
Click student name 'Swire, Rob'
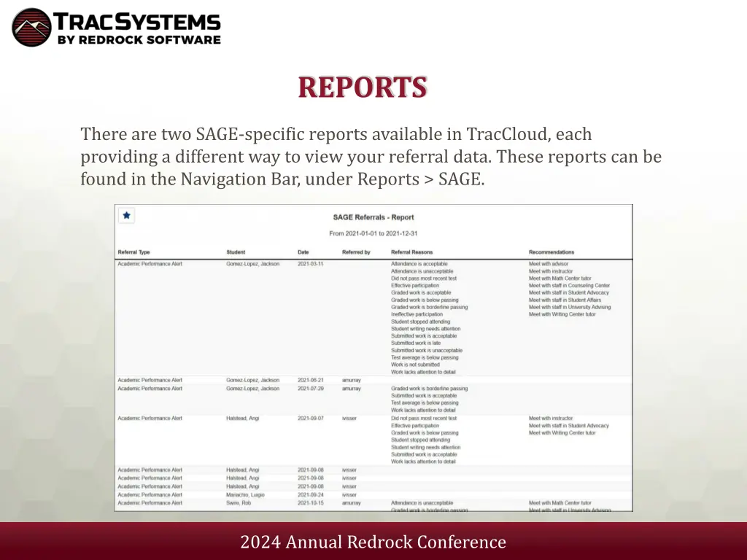239,503
